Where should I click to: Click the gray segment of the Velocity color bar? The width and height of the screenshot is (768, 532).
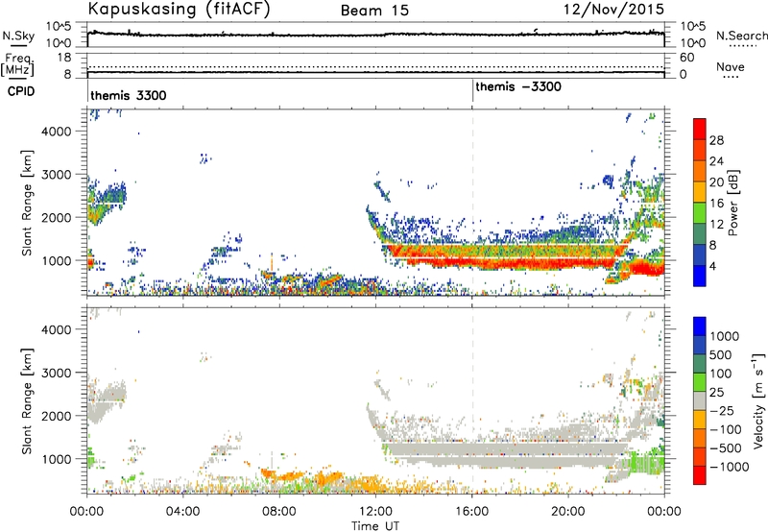700,400
